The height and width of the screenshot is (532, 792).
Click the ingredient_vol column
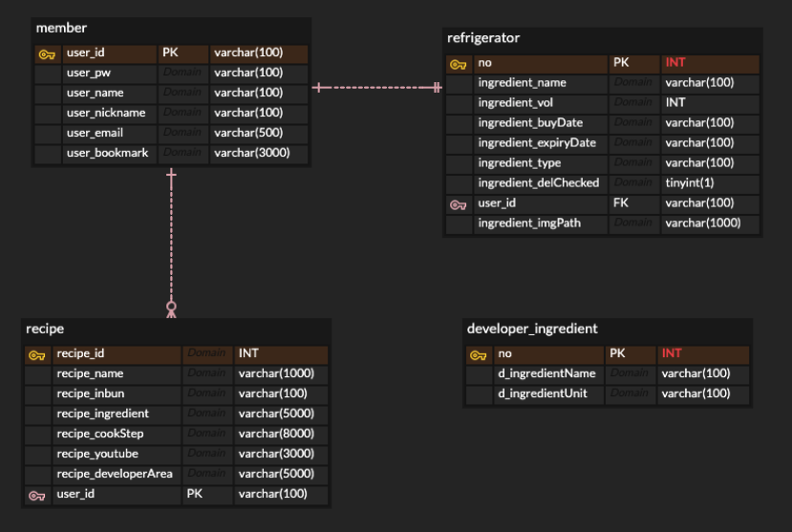click(516, 103)
